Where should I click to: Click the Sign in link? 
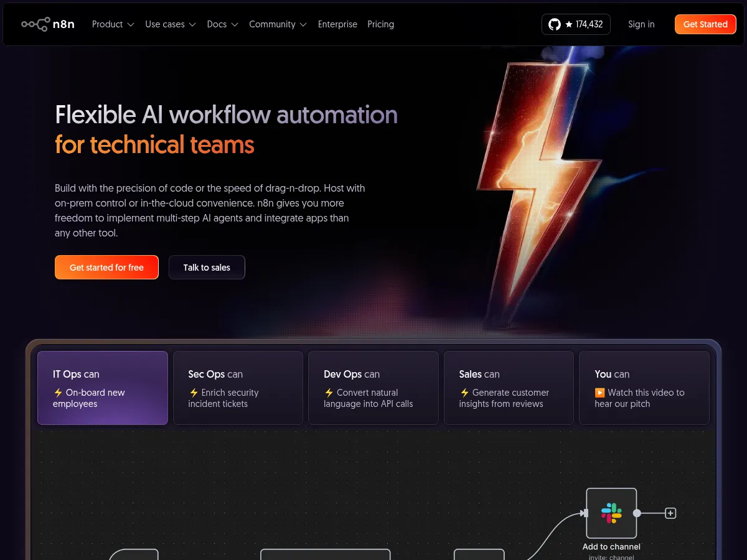point(641,24)
